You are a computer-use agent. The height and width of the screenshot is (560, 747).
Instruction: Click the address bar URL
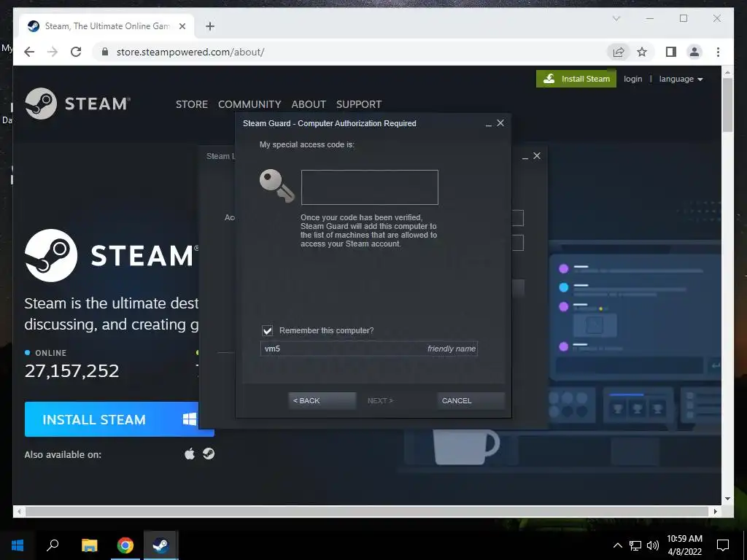click(190, 52)
